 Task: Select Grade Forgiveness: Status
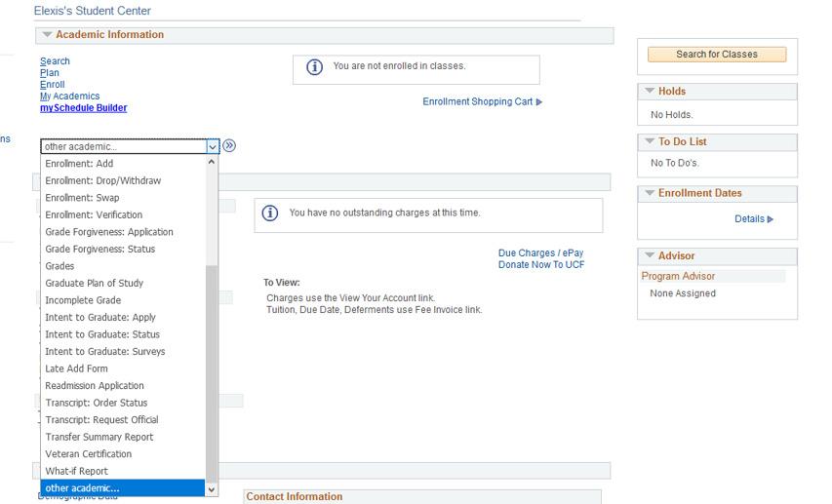click(123, 249)
